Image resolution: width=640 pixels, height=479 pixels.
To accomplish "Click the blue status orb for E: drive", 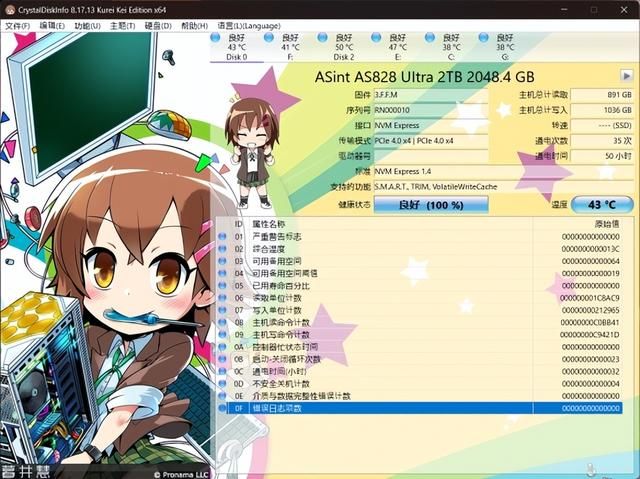I will click(x=376, y=38).
